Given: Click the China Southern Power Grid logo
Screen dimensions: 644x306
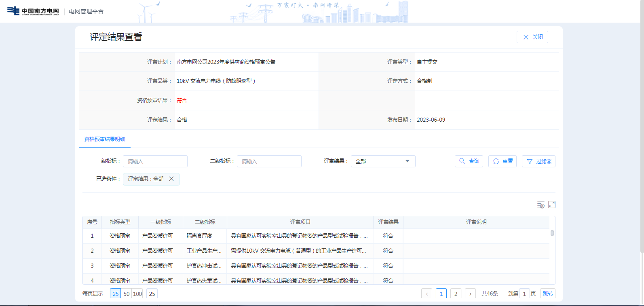Looking at the screenshot, I should [33, 11].
